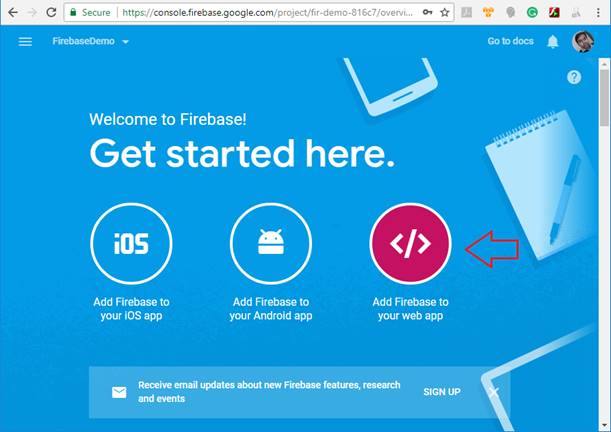
Task: Click the iOS app circle icon
Action: [x=131, y=243]
